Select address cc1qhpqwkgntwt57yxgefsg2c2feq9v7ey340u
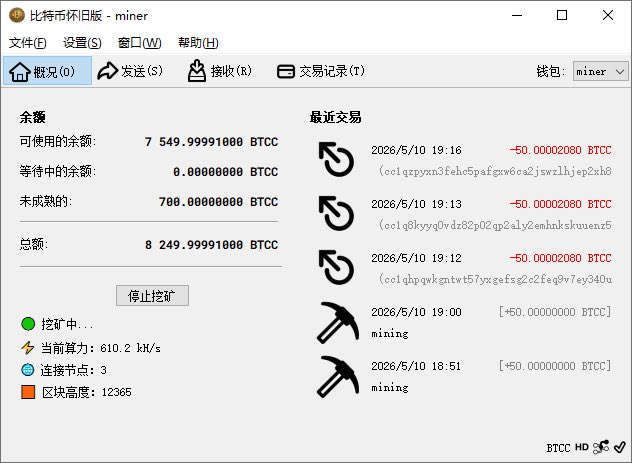The height and width of the screenshot is (463, 632). point(495,279)
